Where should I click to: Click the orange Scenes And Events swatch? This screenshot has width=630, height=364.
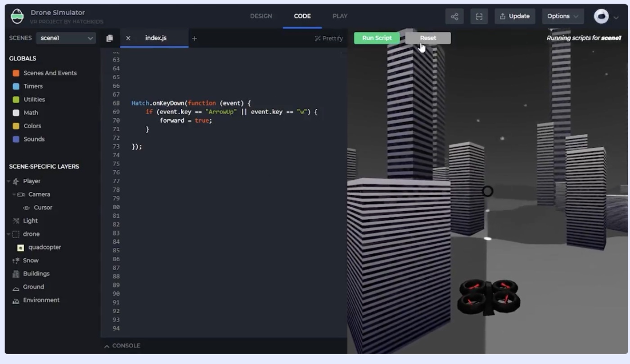point(16,73)
